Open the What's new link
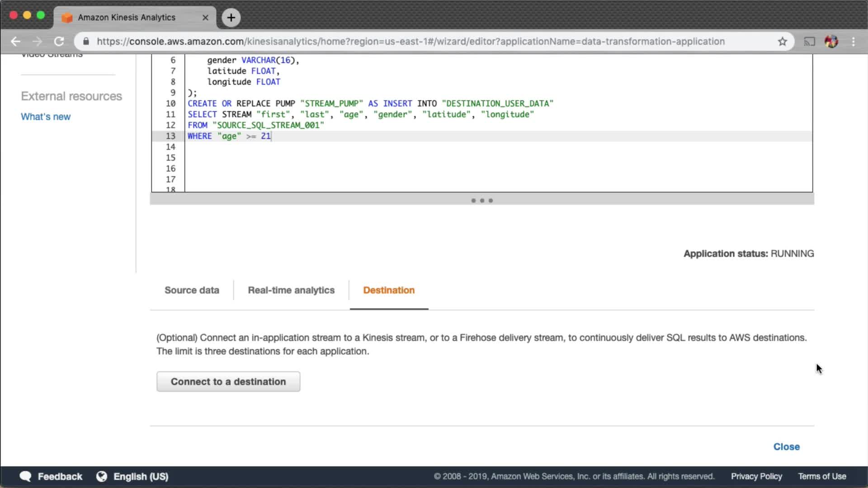The image size is (868, 488). click(46, 117)
